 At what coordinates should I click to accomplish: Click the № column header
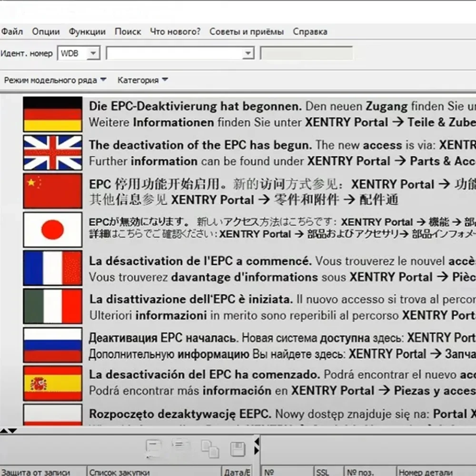(287, 471)
